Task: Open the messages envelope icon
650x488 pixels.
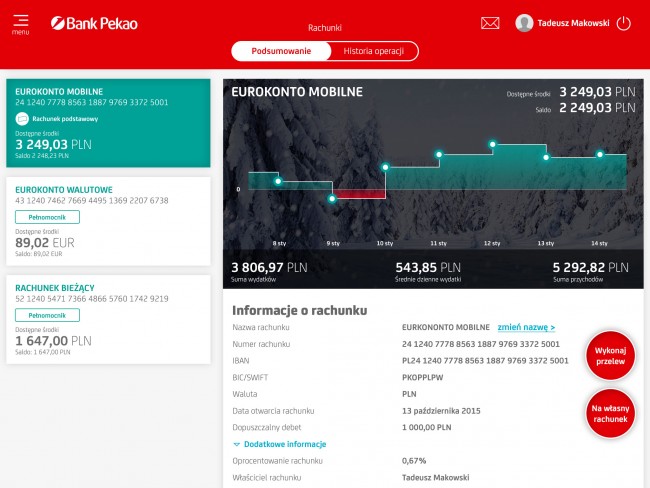Action: (490, 23)
